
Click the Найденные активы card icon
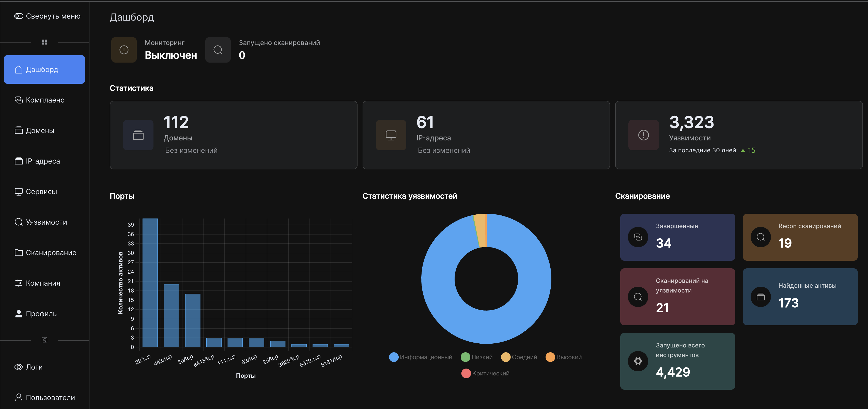pyautogui.click(x=760, y=297)
